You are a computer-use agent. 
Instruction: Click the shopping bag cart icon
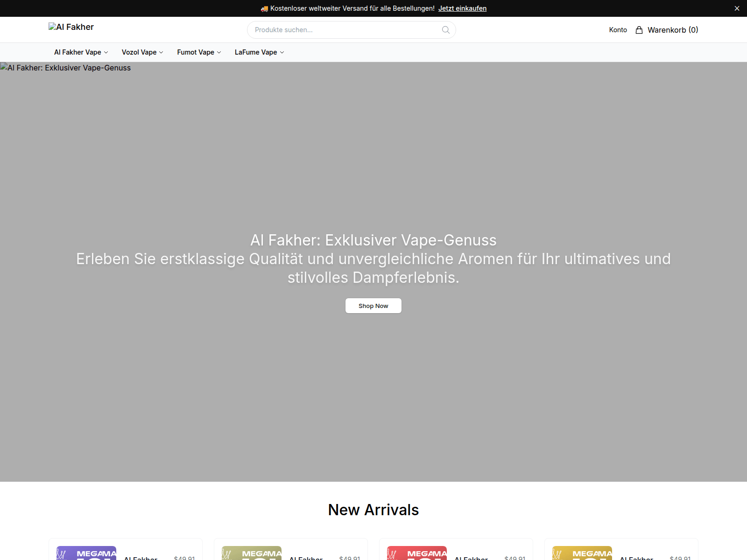pos(639,30)
